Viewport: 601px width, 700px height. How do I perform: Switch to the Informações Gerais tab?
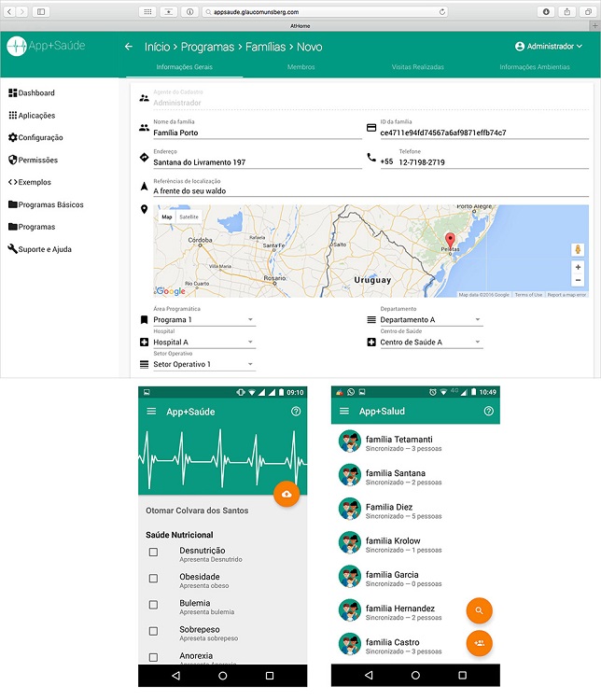click(x=185, y=67)
